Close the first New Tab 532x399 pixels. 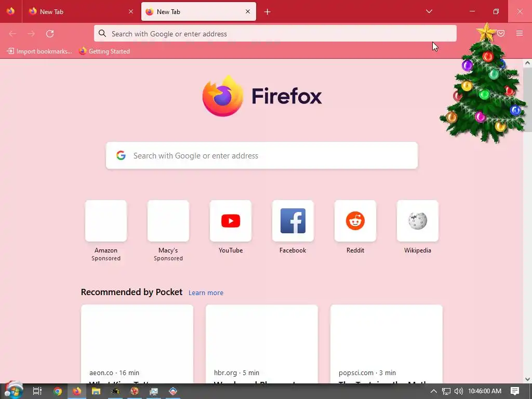[x=131, y=11]
